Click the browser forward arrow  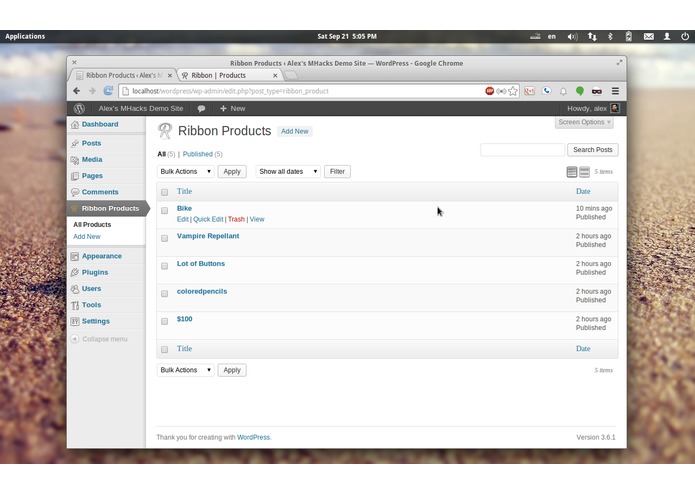coord(92,91)
